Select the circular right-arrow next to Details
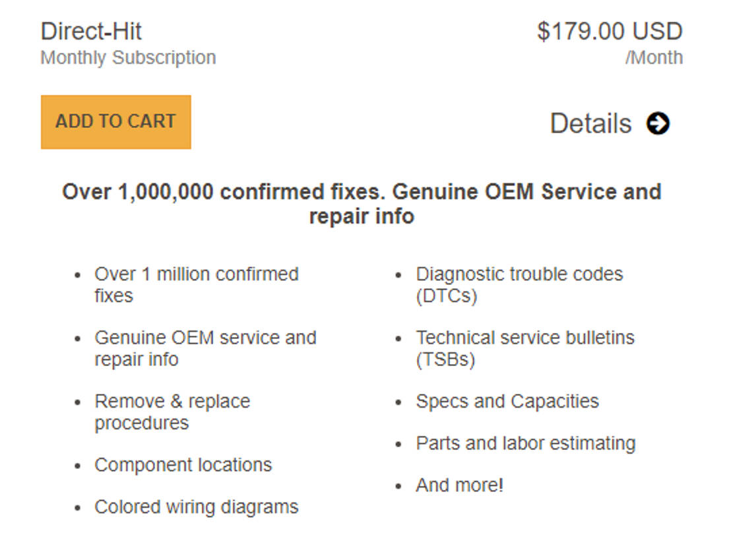The image size is (731, 560). (658, 123)
